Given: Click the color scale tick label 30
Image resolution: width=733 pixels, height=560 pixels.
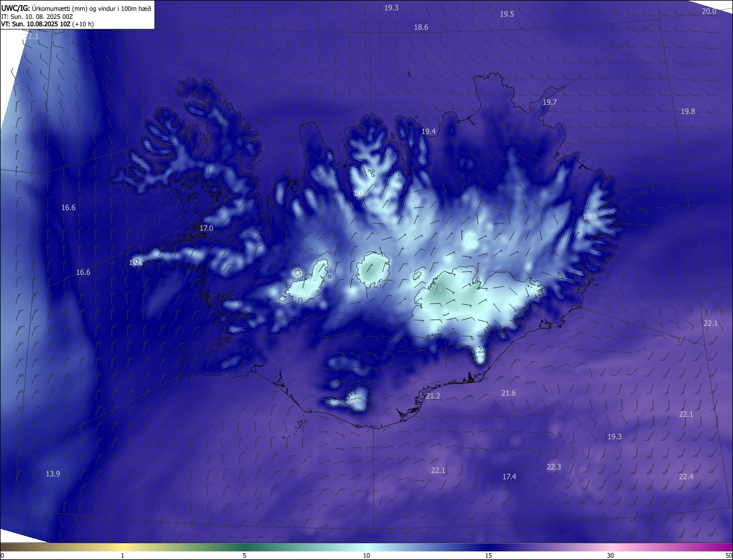Looking at the screenshot, I should [610, 556].
